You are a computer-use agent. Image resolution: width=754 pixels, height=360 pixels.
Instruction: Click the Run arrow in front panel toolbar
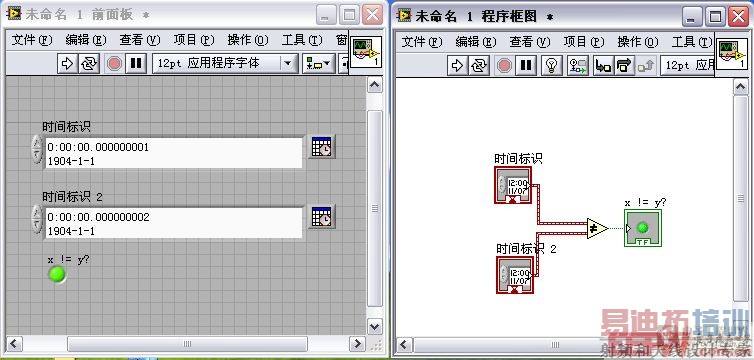tap(67, 63)
